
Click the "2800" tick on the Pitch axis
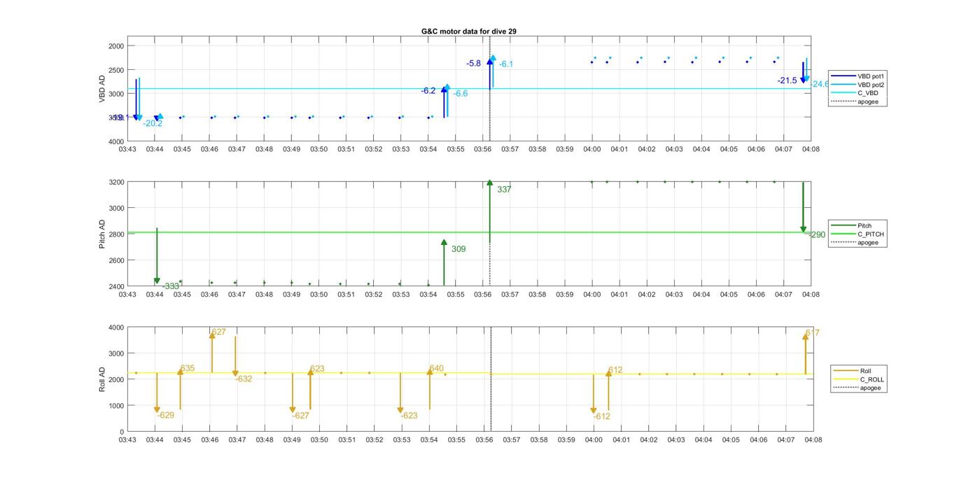pos(116,234)
